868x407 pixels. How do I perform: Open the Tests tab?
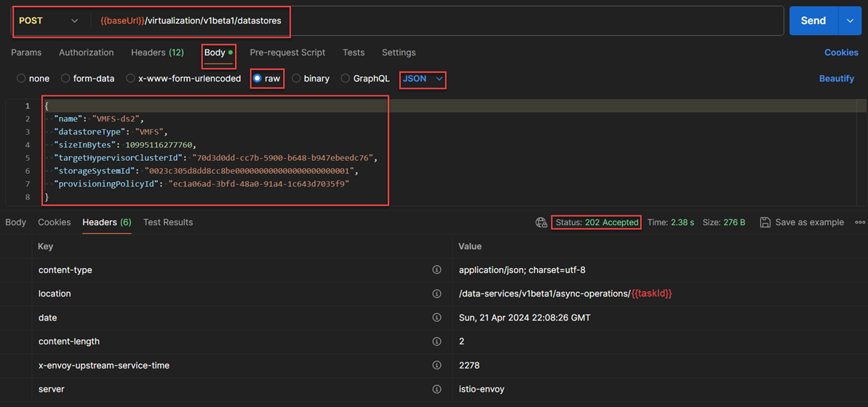pos(354,52)
